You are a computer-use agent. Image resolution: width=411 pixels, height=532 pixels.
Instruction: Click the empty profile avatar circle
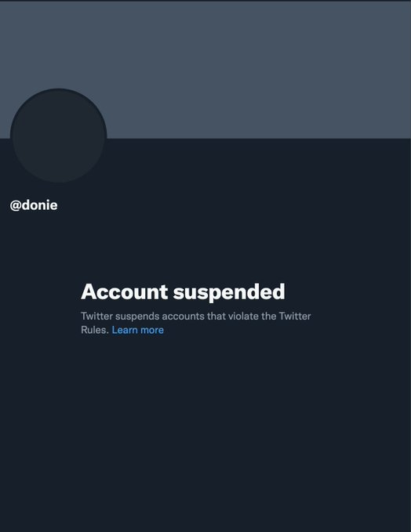(58, 136)
